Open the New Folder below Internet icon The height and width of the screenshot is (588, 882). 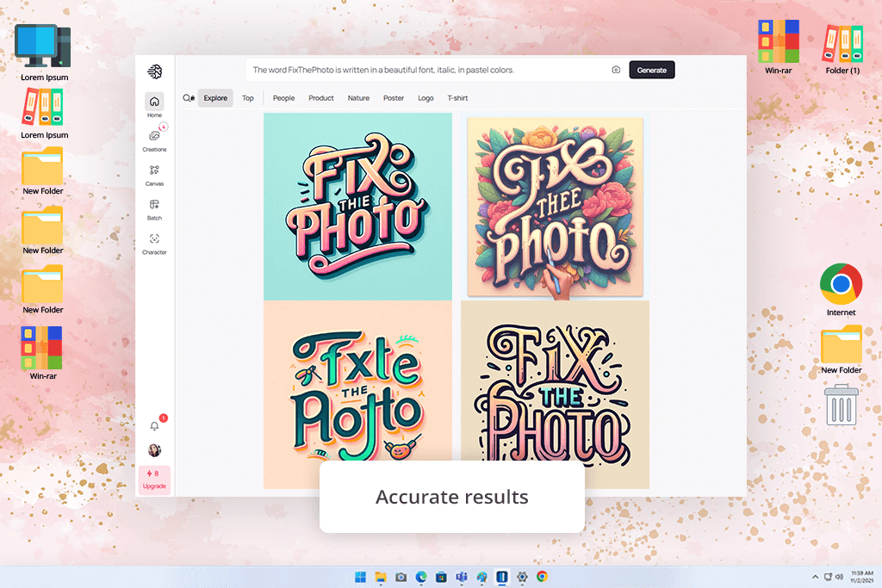click(841, 350)
